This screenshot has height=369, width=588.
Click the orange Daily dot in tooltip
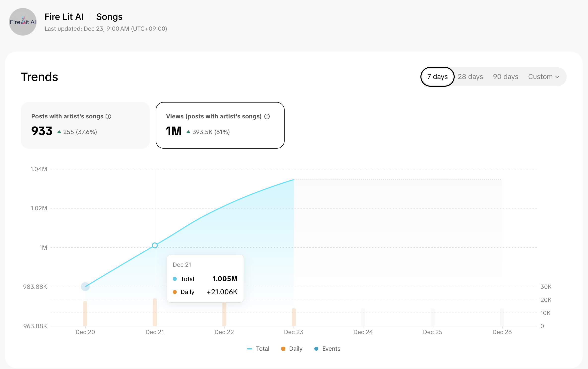point(175,292)
